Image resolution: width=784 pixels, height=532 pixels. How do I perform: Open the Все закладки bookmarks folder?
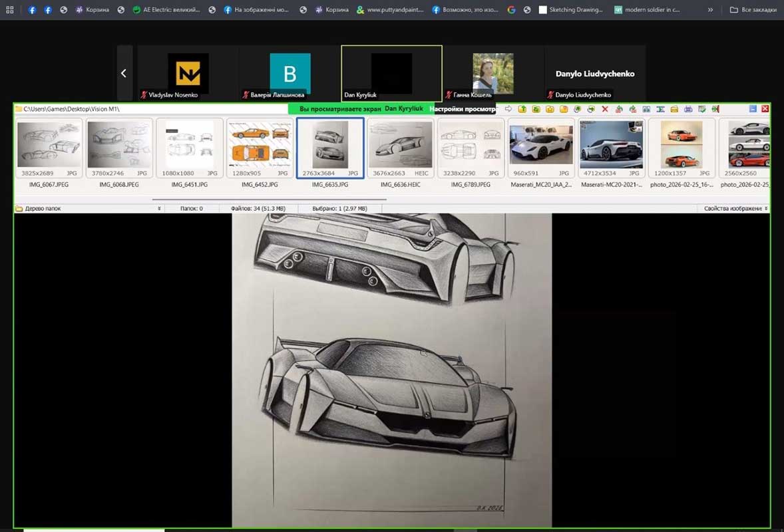[753, 10]
